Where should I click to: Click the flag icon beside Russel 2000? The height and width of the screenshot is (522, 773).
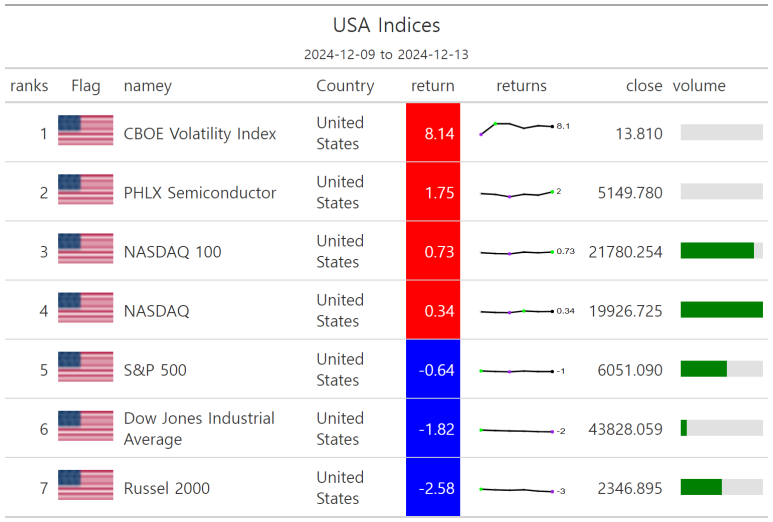pyautogui.click(x=85, y=485)
